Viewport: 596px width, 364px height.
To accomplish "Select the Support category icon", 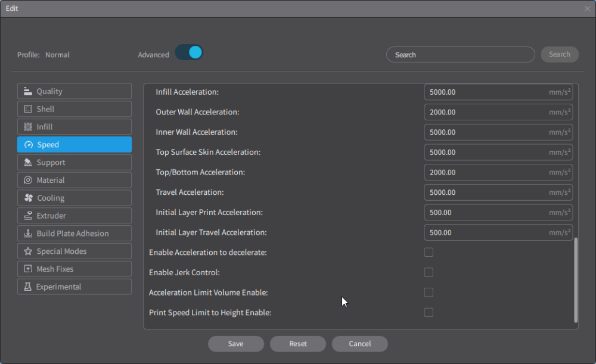I will click(28, 162).
